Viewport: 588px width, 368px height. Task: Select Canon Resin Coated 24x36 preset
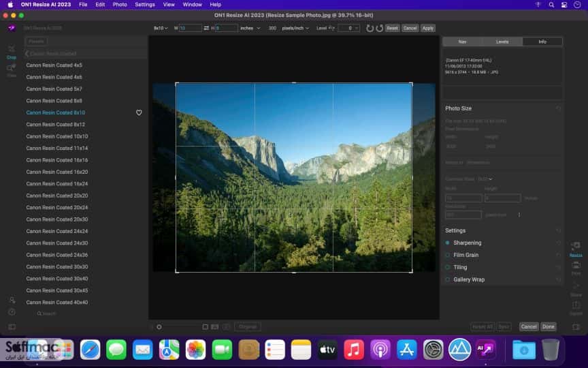(57, 255)
